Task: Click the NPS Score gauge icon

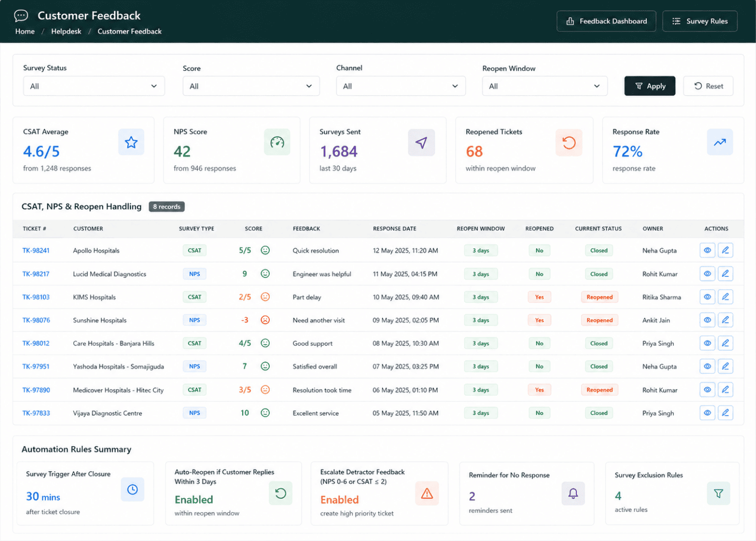Action: [x=277, y=143]
